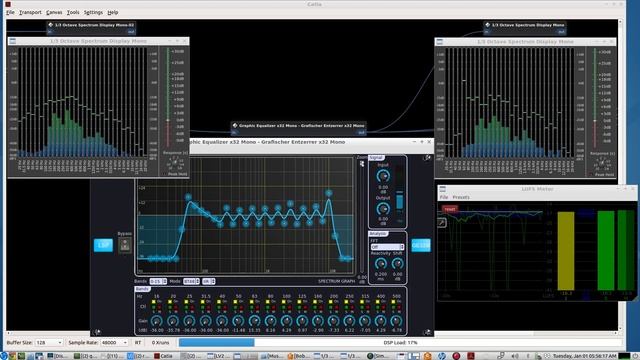This screenshot has height=360, width=640.
Task: Adjust the Shift knob in Analysis panel
Action: coord(397,264)
